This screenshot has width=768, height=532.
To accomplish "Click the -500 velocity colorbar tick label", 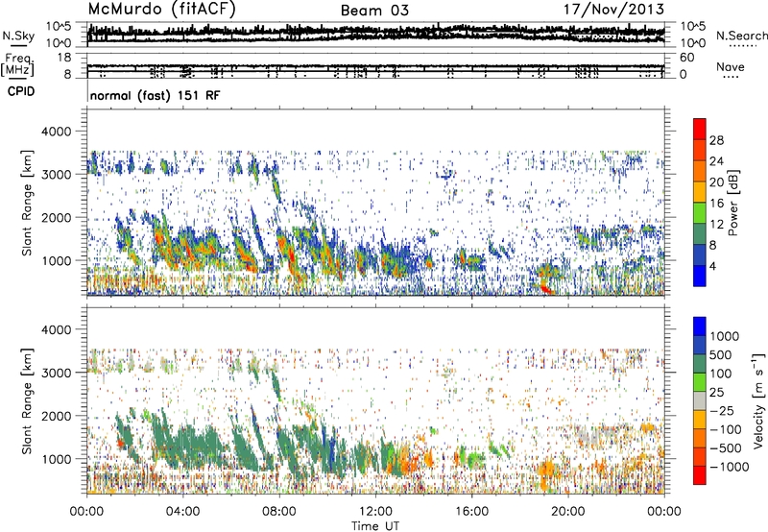I will pos(726,448).
